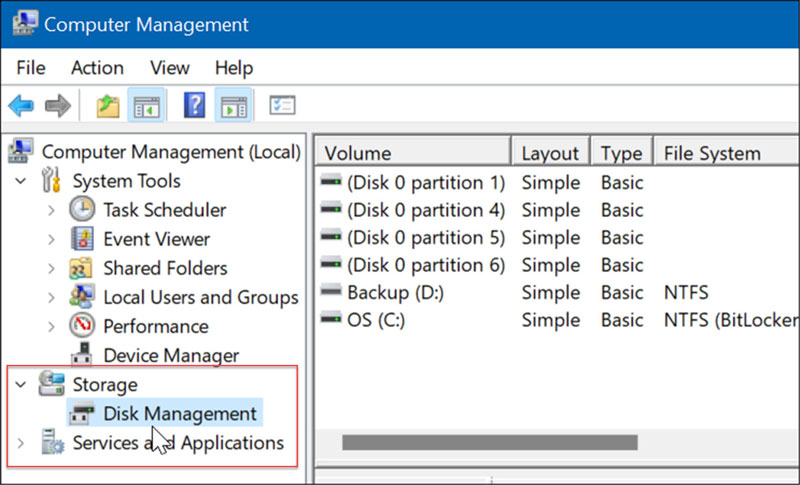Image resolution: width=800 pixels, height=485 pixels.
Task: Click the horizontal scrollbar in volume list
Action: coord(489,442)
